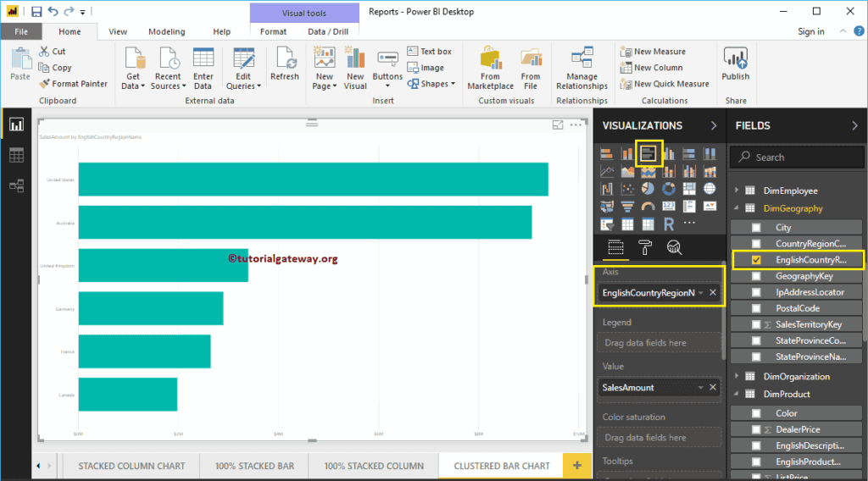Click the Refresh data icon
The width and height of the screenshot is (868, 481).
(x=284, y=64)
